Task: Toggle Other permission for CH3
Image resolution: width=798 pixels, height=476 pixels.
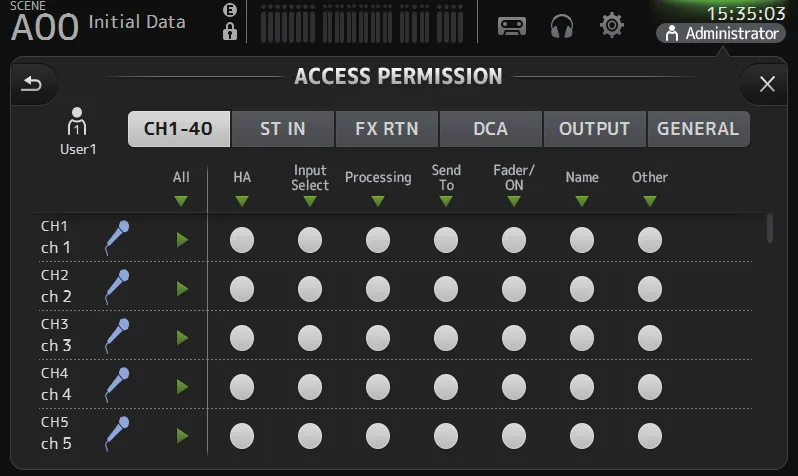Action: click(650, 338)
